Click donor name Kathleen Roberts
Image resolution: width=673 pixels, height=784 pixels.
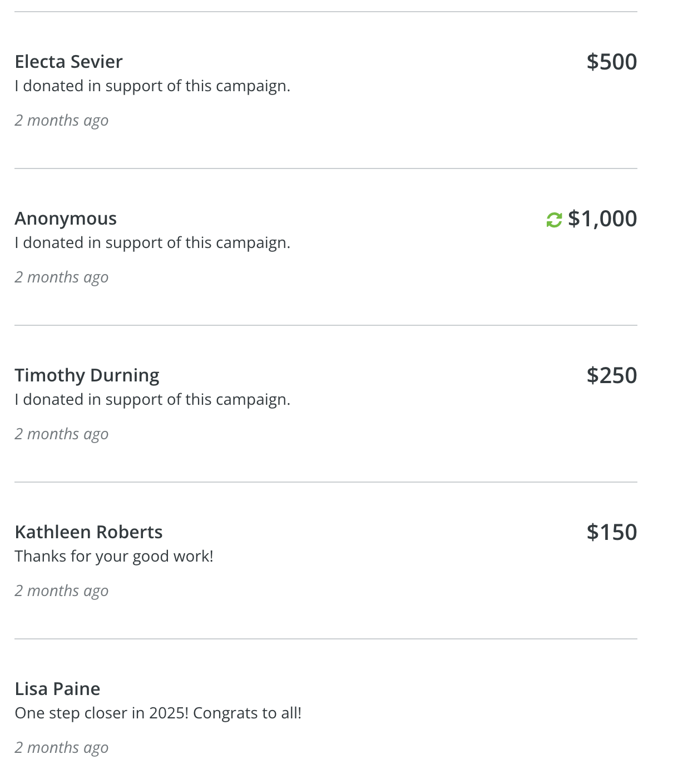[88, 532]
